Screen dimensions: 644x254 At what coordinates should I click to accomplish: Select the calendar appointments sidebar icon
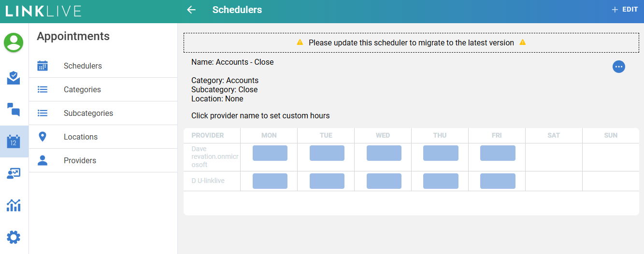(x=14, y=141)
